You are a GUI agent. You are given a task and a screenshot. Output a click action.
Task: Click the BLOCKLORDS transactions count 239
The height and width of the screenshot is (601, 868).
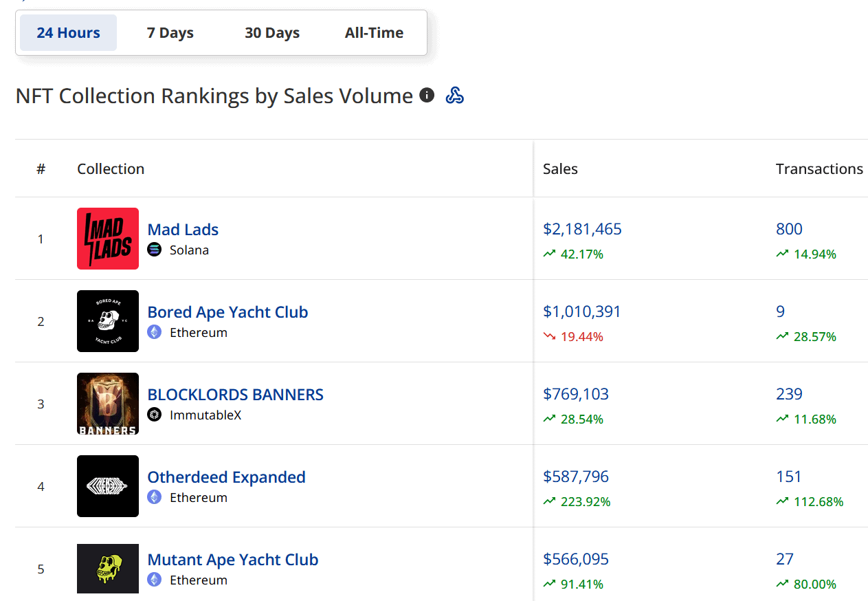[x=789, y=394]
